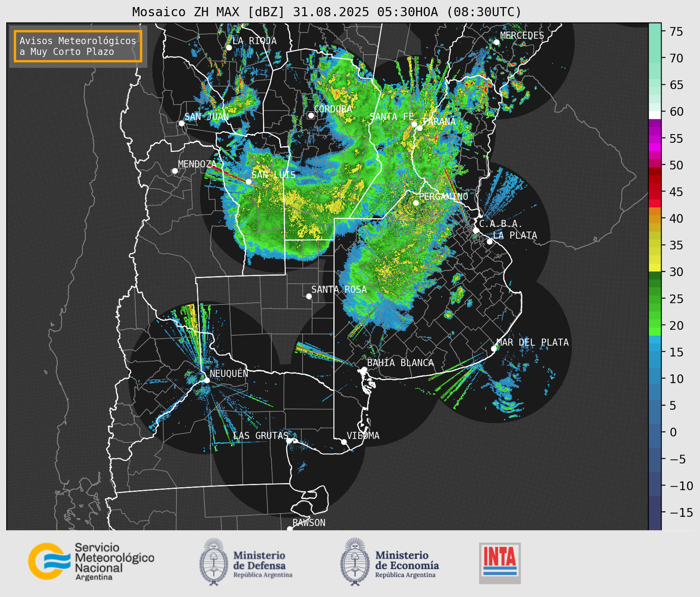Click the LAS GRUTAS map label
Screen dimensions: 700x597
click(x=261, y=436)
